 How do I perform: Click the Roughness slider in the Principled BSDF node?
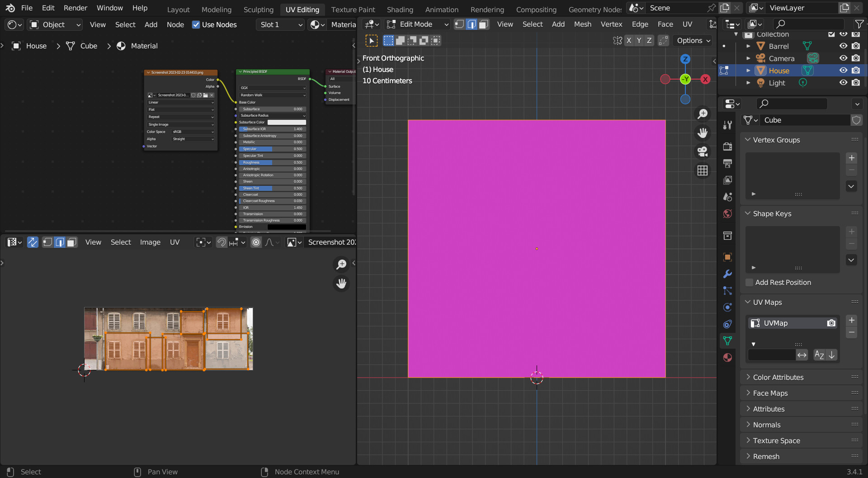click(271, 162)
